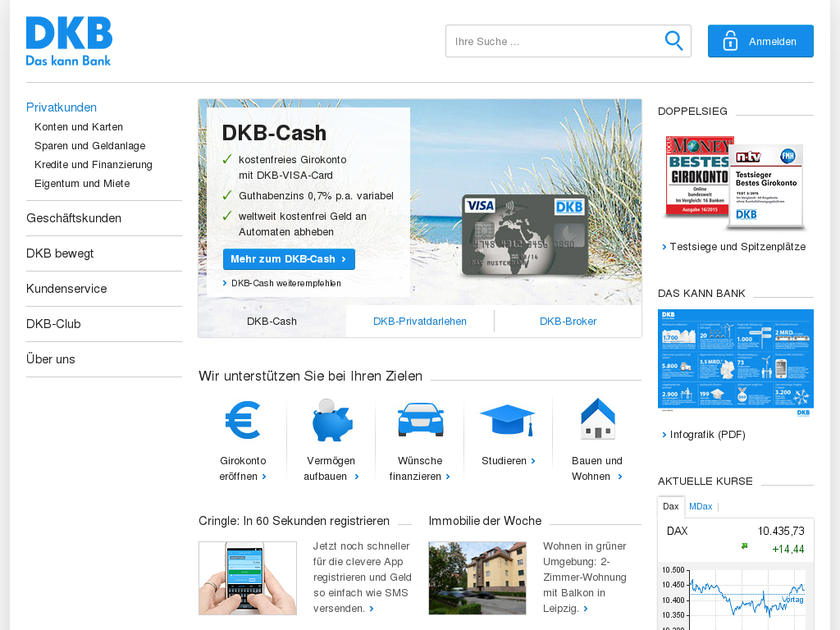Click the DOPPELSIEG heading
The height and width of the screenshot is (630, 840).
click(x=692, y=112)
